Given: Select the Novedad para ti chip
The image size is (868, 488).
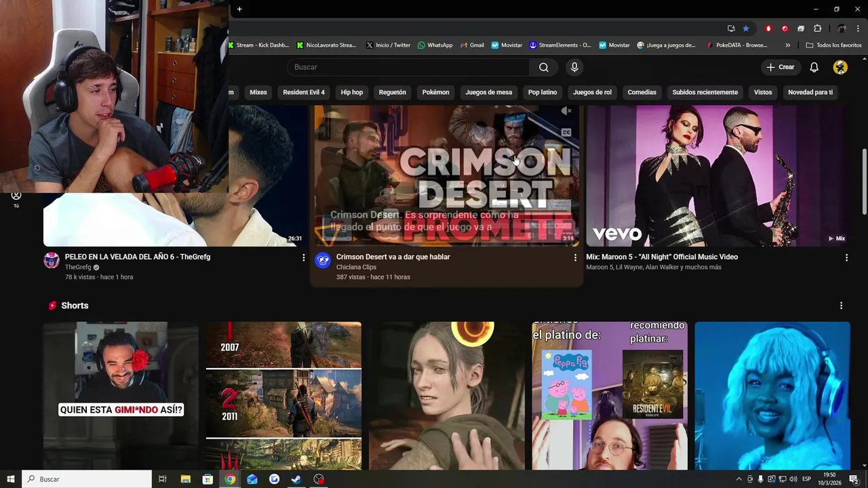Looking at the screenshot, I should 810,92.
